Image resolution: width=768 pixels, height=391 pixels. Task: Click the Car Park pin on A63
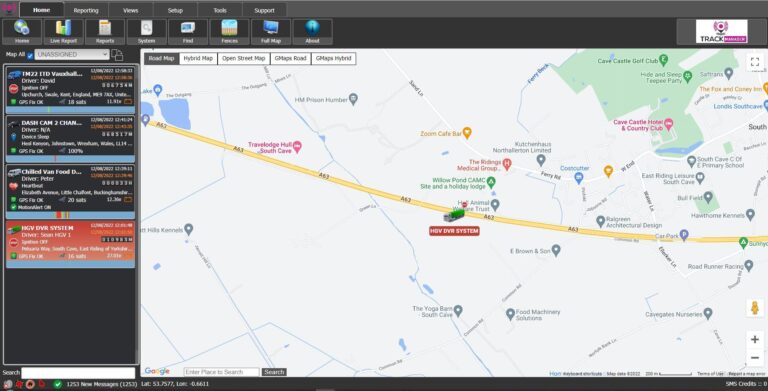point(684,235)
